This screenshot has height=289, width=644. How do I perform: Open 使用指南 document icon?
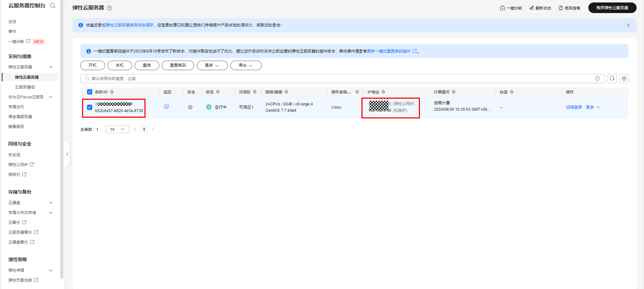(561, 8)
